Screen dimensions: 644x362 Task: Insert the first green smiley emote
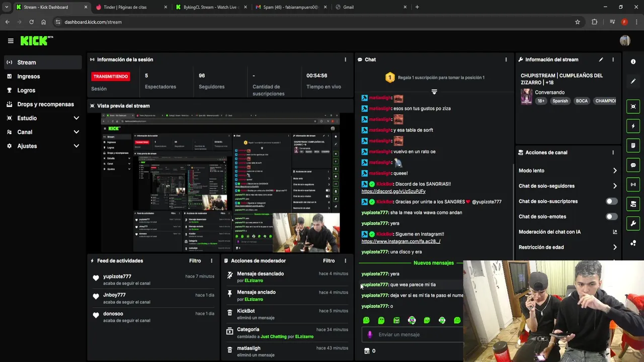pyautogui.click(x=366, y=320)
